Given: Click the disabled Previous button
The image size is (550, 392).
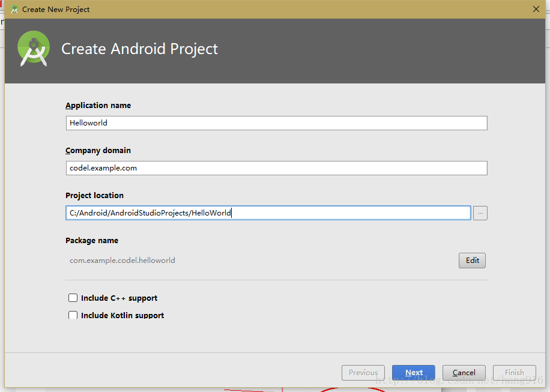Looking at the screenshot, I should tap(363, 372).
